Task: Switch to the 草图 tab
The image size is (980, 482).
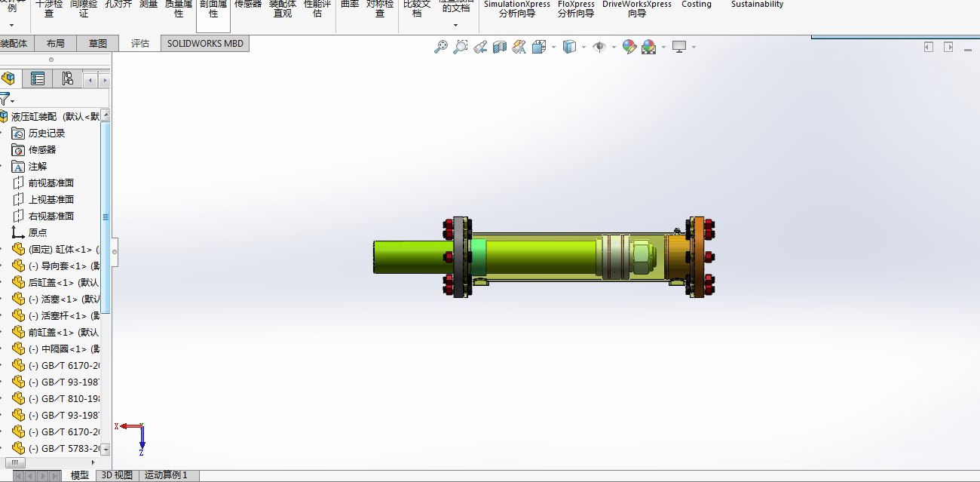Action: 98,44
